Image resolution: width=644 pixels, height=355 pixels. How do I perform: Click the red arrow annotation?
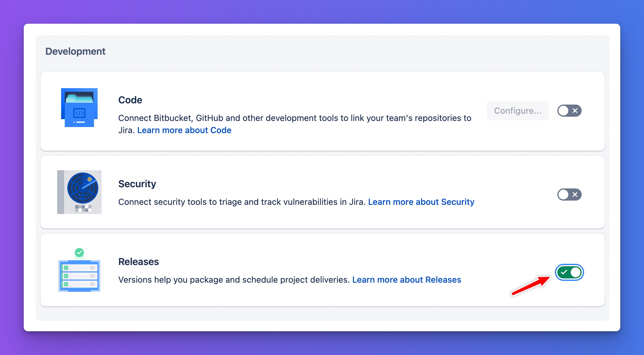(531, 285)
